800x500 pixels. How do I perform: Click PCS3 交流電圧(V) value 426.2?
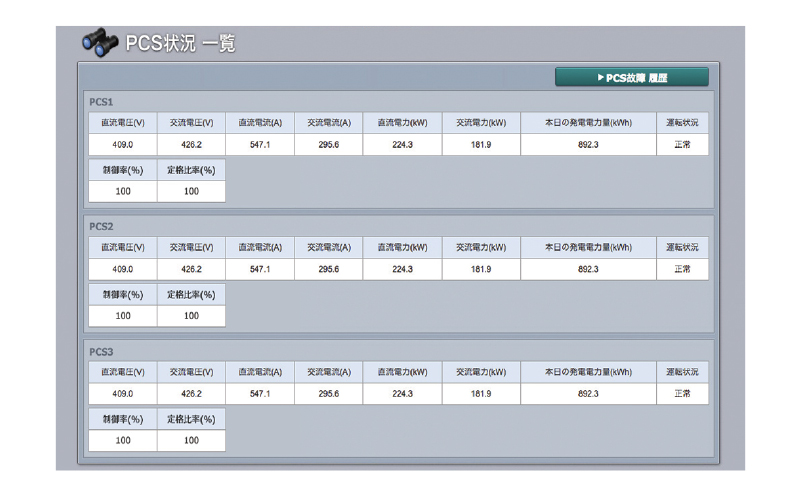[x=191, y=394]
